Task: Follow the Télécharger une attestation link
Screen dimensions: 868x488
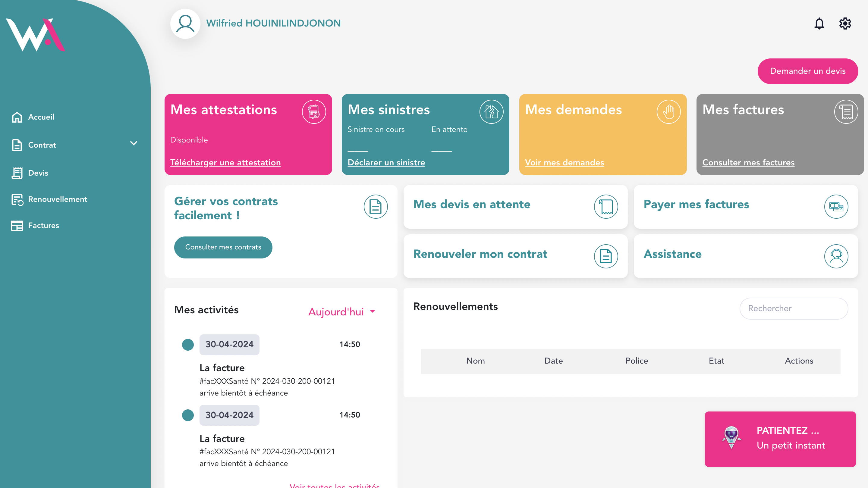Action: (x=225, y=162)
